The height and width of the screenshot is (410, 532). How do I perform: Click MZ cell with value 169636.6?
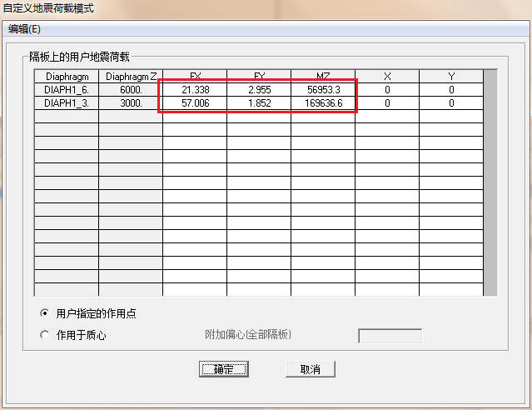point(323,103)
